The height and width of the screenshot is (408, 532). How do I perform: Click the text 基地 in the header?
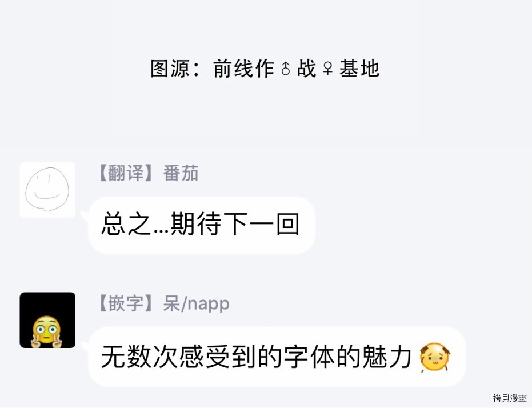[x=359, y=69]
